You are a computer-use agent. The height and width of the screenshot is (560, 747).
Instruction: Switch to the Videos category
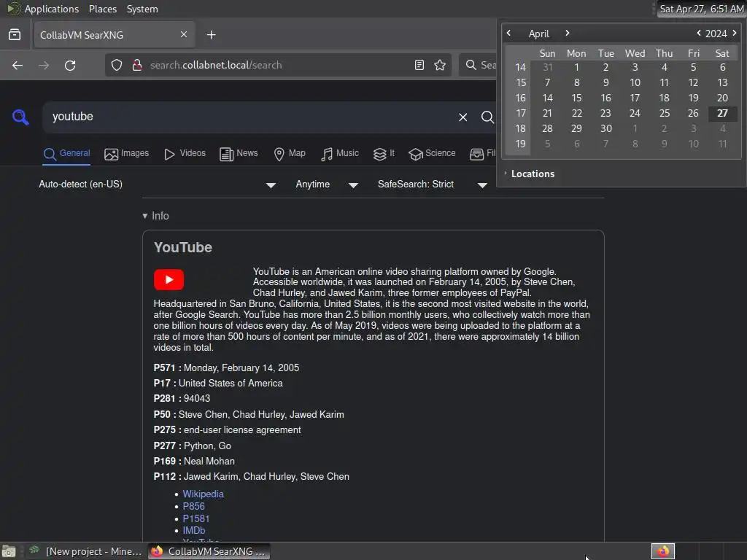185,154
